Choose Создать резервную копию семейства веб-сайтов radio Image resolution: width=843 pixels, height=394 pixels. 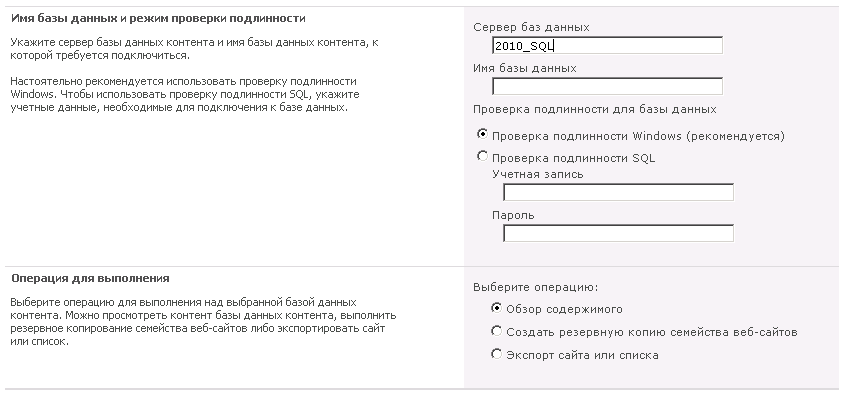[x=496, y=331]
